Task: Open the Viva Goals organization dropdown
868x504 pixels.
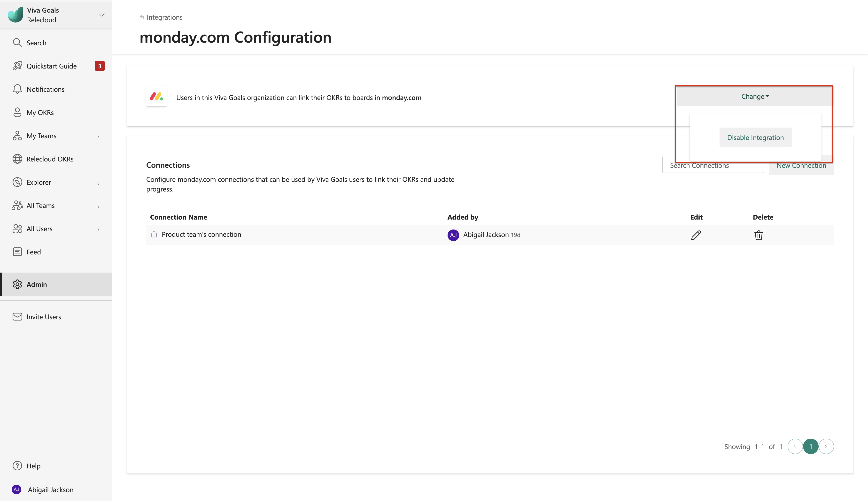Action: (x=102, y=15)
